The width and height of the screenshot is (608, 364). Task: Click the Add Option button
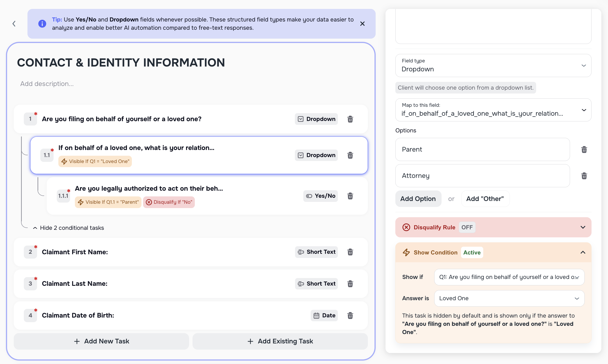point(418,199)
